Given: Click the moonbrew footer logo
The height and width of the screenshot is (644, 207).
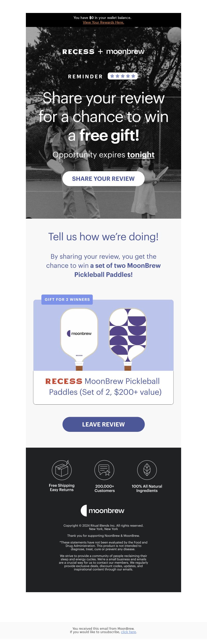Looking at the screenshot, I should click(102, 510).
